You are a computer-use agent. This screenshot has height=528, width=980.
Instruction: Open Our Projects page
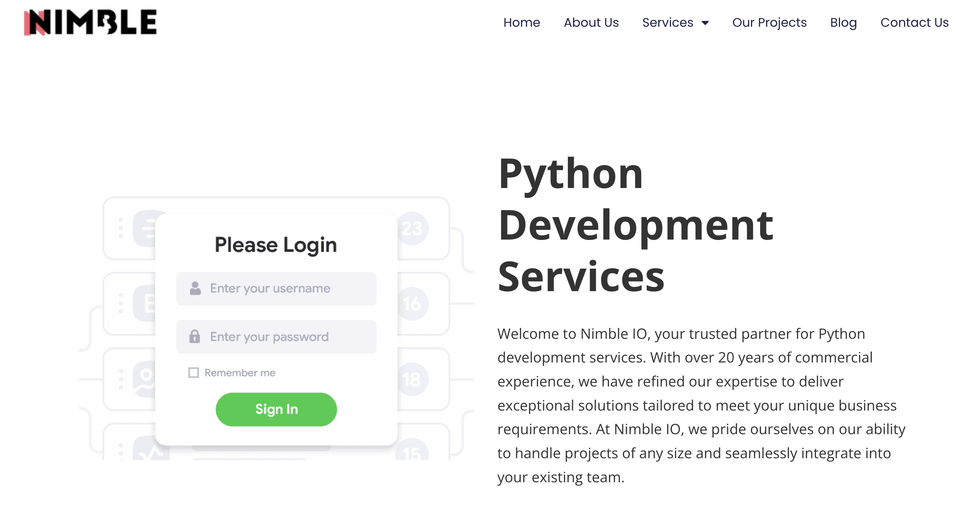point(769,22)
